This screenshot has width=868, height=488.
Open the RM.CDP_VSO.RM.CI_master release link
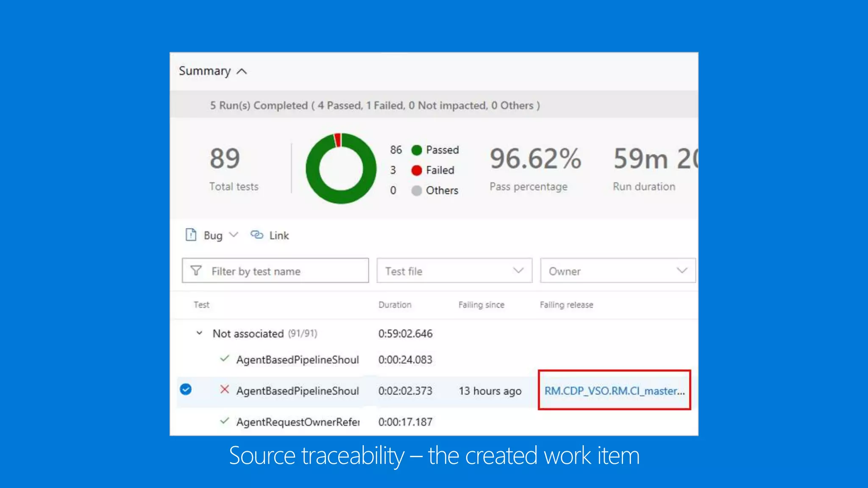(615, 391)
